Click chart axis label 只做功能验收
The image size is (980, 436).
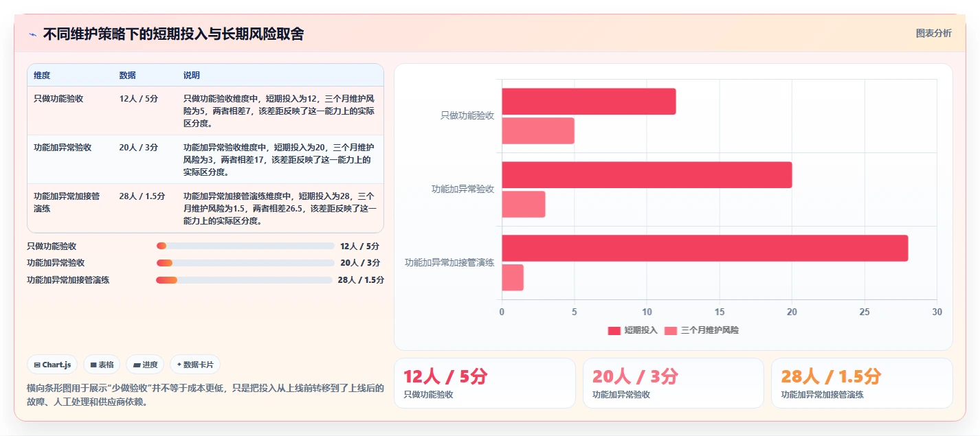tap(467, 115)
